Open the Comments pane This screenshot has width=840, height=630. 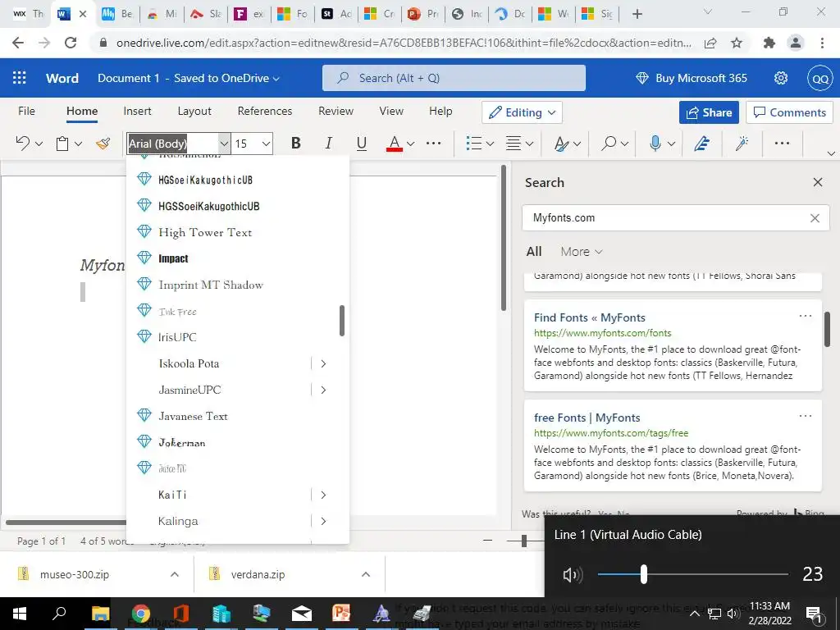(789, 112)
